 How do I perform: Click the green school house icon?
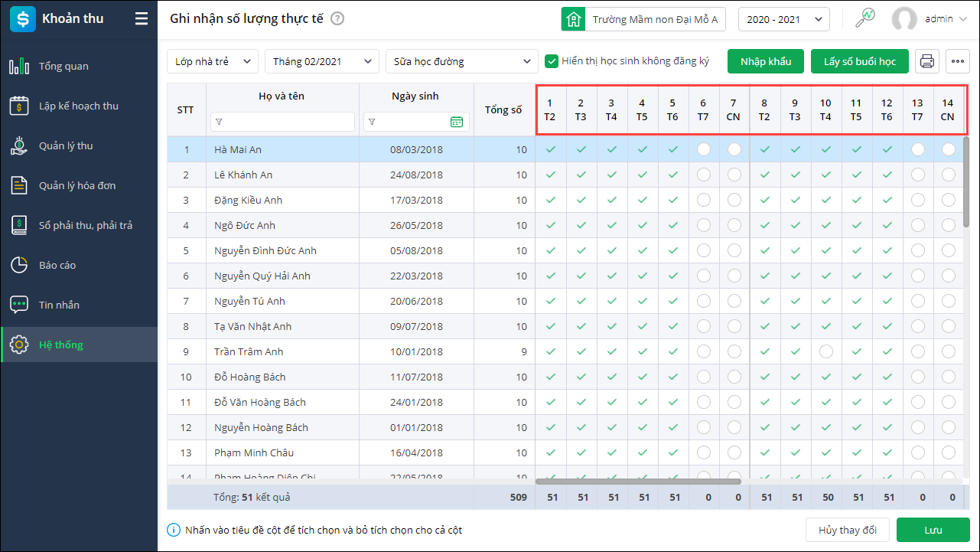click(x=573, y=19)
